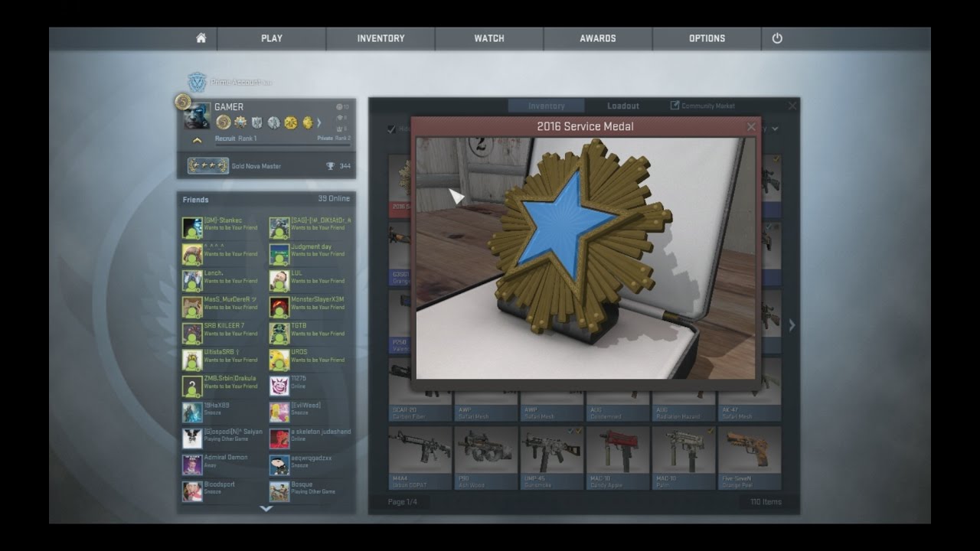
Task: Click the Page 1/4 indicator
Action: pos(402,502)
